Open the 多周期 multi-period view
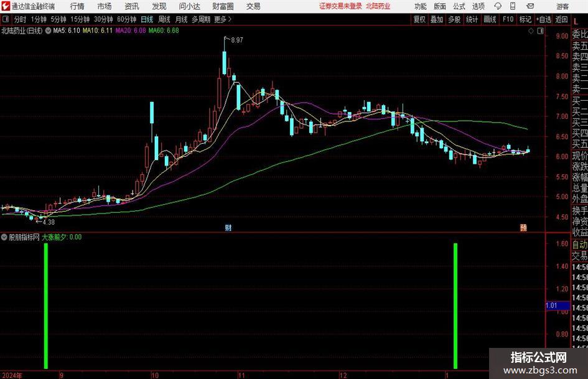The width and height of the screenshot is (588, 379). 200,19
